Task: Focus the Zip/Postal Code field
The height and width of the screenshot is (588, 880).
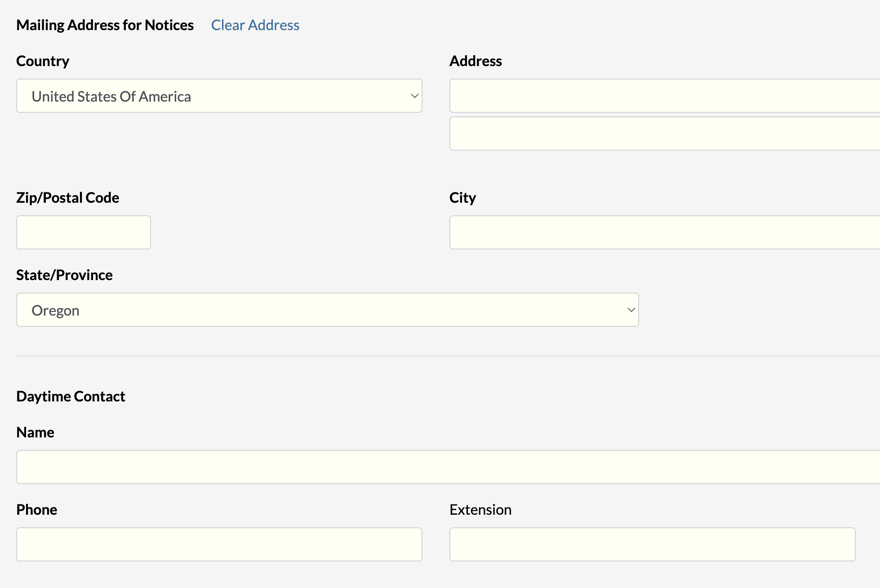Action: tap(84, 232)
